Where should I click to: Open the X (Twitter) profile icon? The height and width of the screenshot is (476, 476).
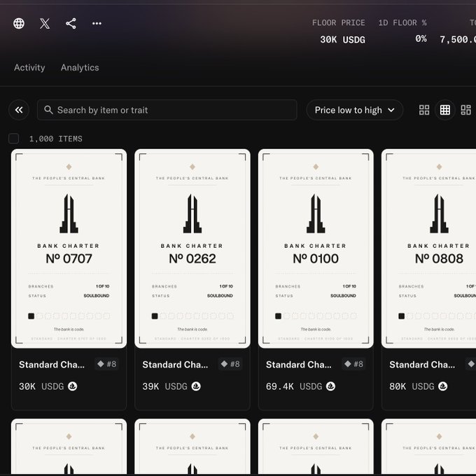(45, 23)
